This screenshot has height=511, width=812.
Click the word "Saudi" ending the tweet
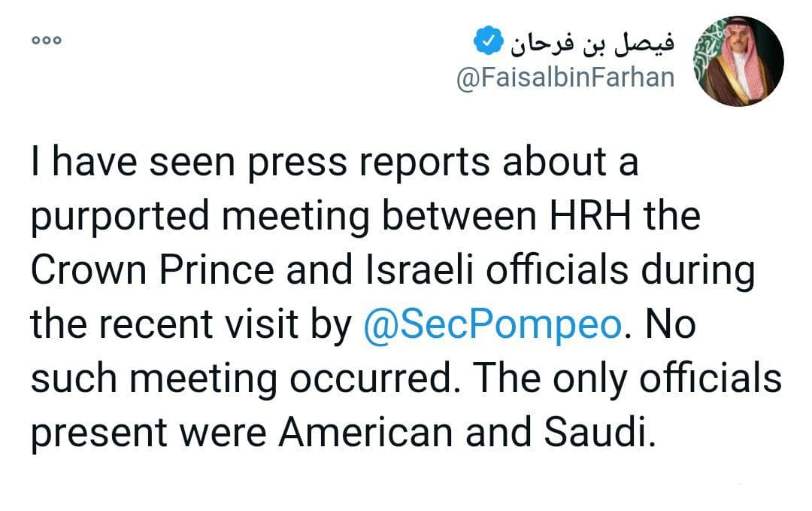600,432
